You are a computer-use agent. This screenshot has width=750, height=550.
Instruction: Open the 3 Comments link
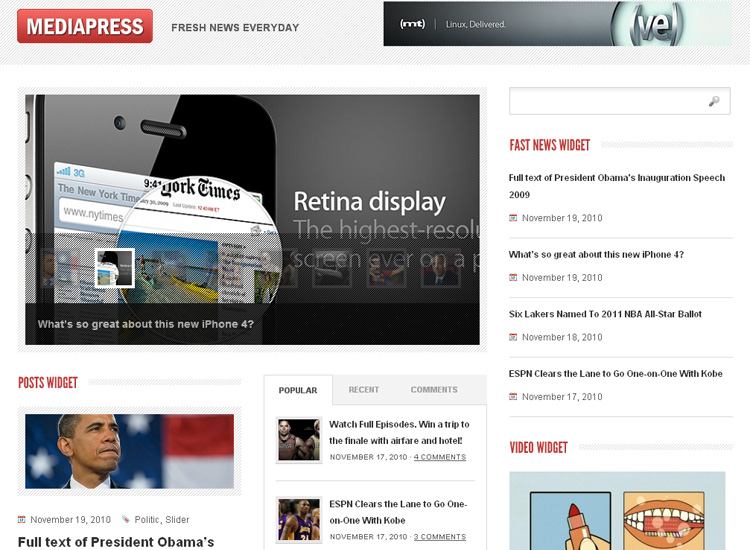[440, 537]
